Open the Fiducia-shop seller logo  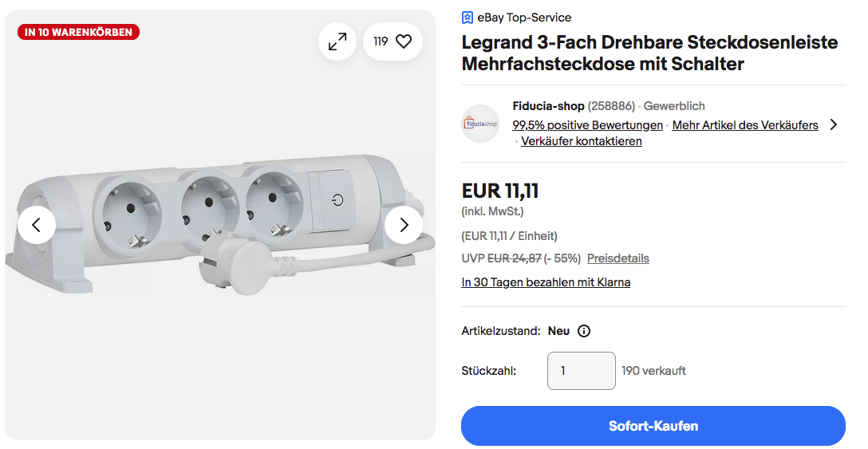(x=480, y=124)
